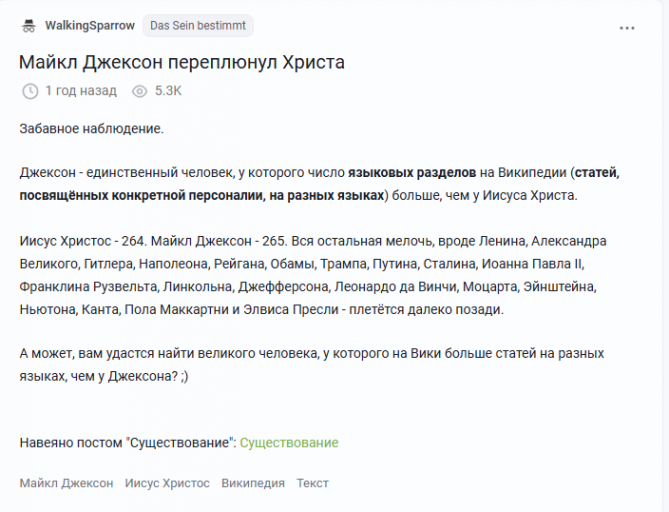Click the "Das Sein bestimmt" community badge

198,26
